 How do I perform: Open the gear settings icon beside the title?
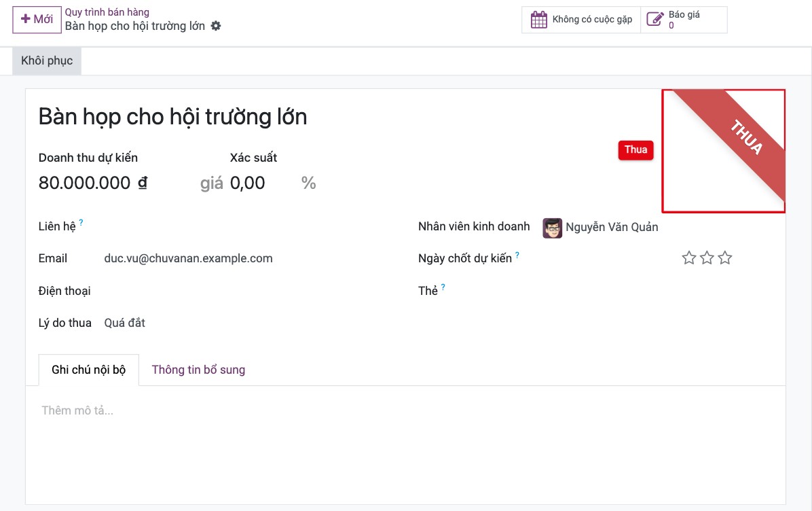tap(216, 26)
